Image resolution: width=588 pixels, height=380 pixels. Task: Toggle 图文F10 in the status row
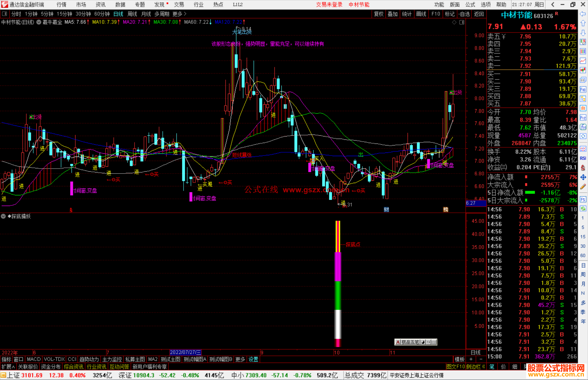[x=455, y=367]
